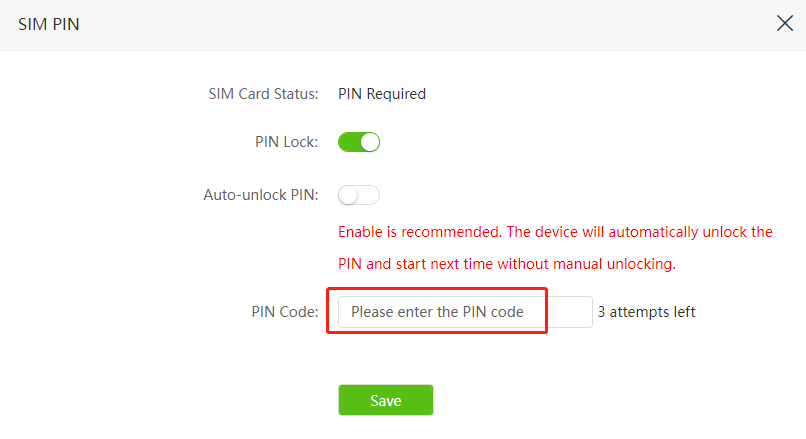Viewport: 806px width, 439px height.
Task: Close the SIM PIN dialog
Action: point(785,24)
